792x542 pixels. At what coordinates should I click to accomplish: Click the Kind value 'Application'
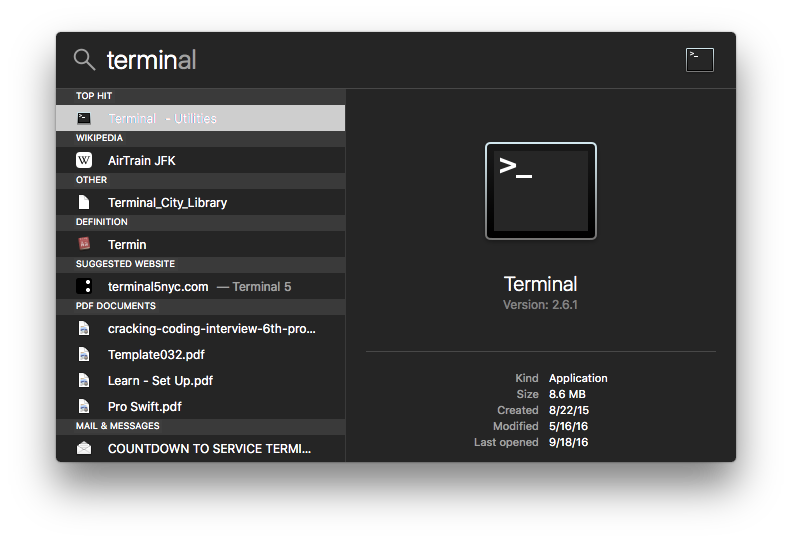(x=578, y=378)
